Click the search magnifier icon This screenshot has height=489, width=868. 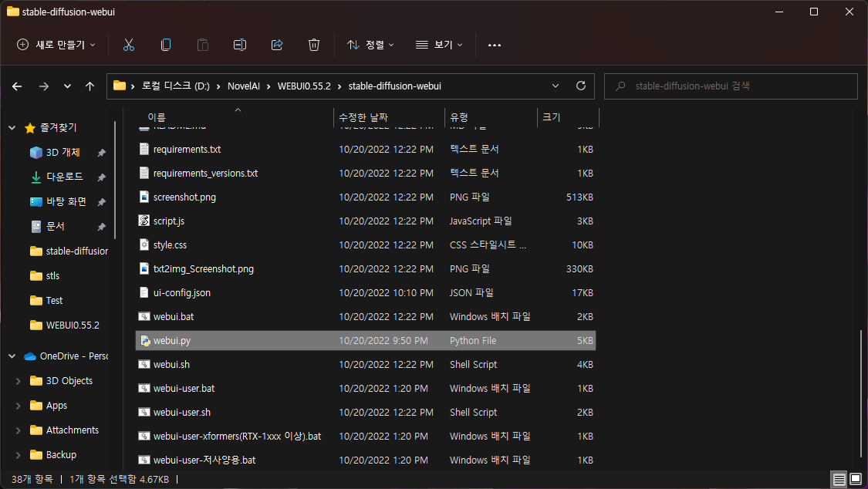click(x=620, y=86)
